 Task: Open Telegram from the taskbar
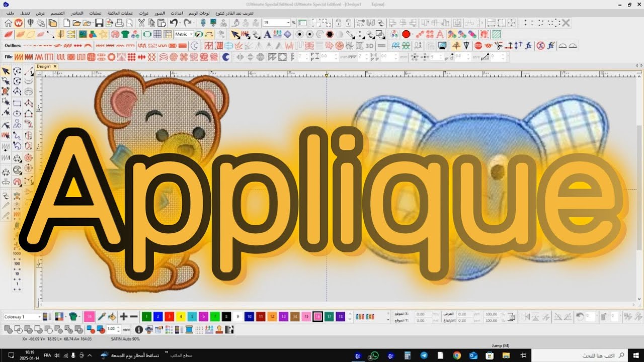coord(423,355)
